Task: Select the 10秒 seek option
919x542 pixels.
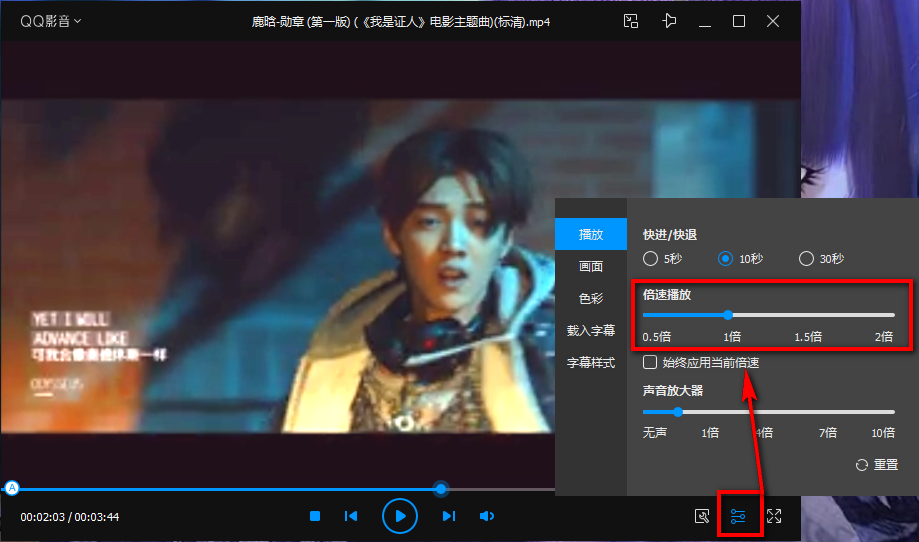Action: point(726,259)
